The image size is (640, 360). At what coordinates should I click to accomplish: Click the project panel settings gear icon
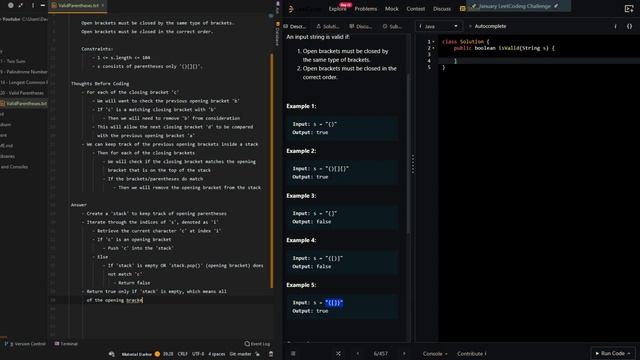point(11,5)
